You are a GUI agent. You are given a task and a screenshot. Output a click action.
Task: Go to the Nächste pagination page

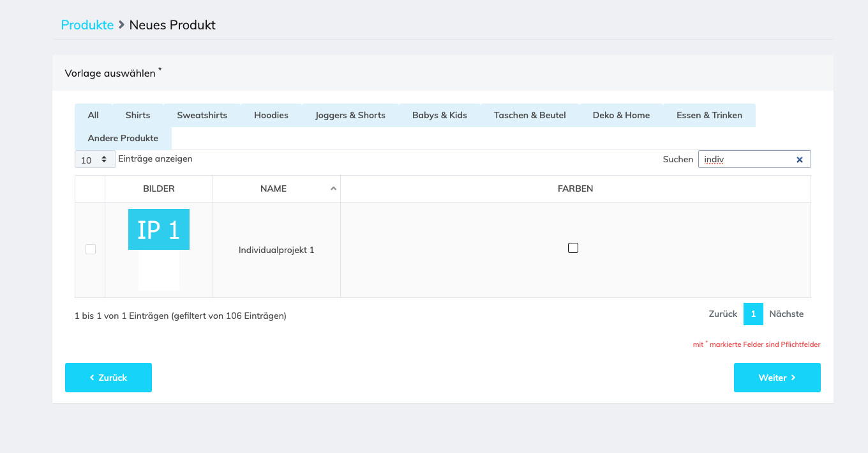(786, 314)
